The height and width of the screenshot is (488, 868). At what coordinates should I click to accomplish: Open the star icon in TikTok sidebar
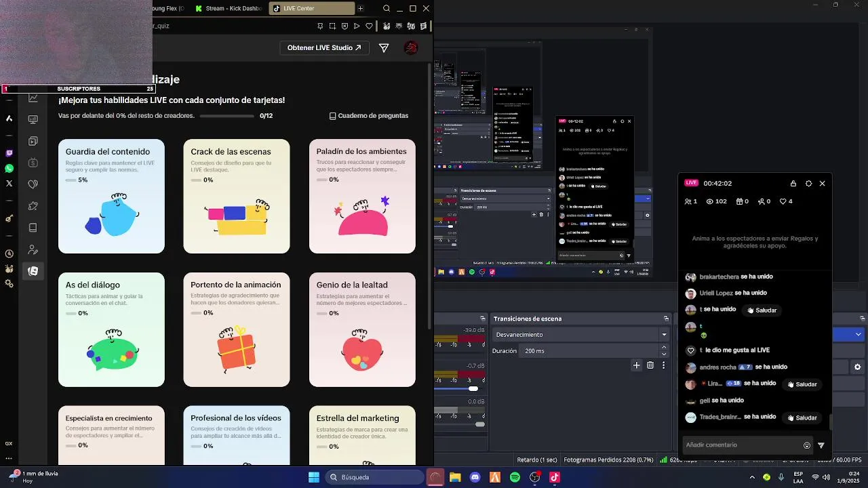33,206
